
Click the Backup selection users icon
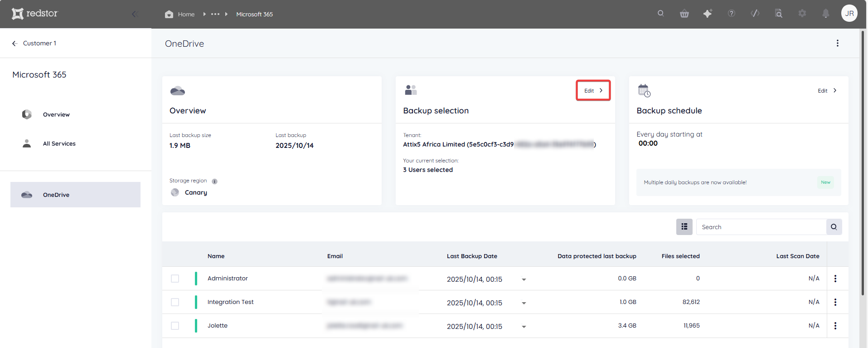(x=411, y=90)
